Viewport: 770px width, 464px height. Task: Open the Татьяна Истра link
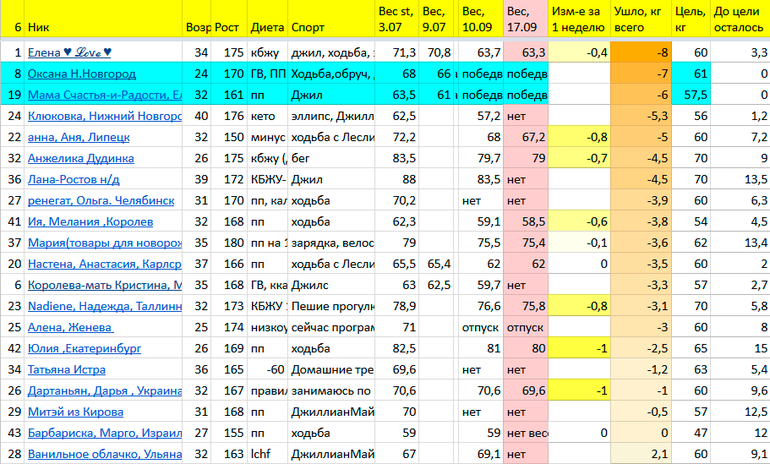(x=68, y=369)
